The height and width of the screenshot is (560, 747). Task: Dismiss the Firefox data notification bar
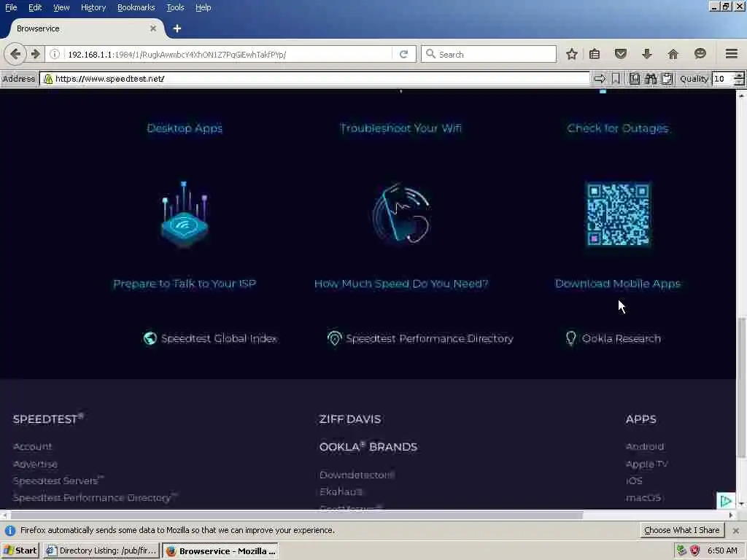point(735,530)
